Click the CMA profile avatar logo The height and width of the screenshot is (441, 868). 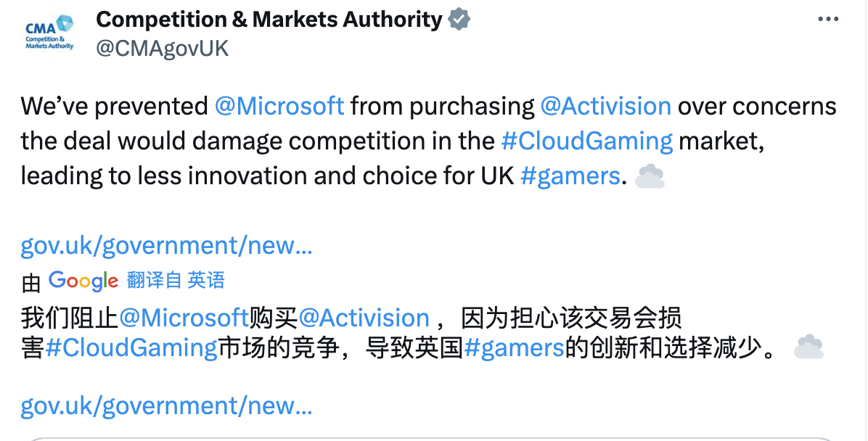point(49,33)
